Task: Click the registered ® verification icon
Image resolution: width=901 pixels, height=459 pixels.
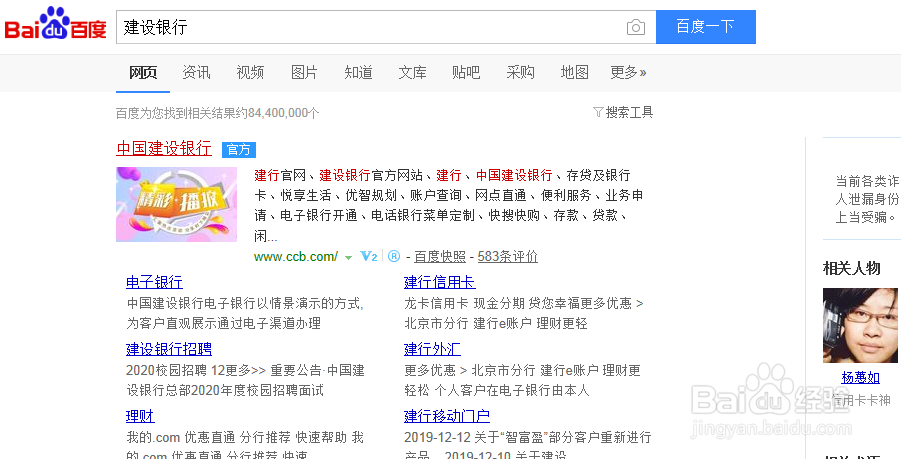Action: [394, 256]
